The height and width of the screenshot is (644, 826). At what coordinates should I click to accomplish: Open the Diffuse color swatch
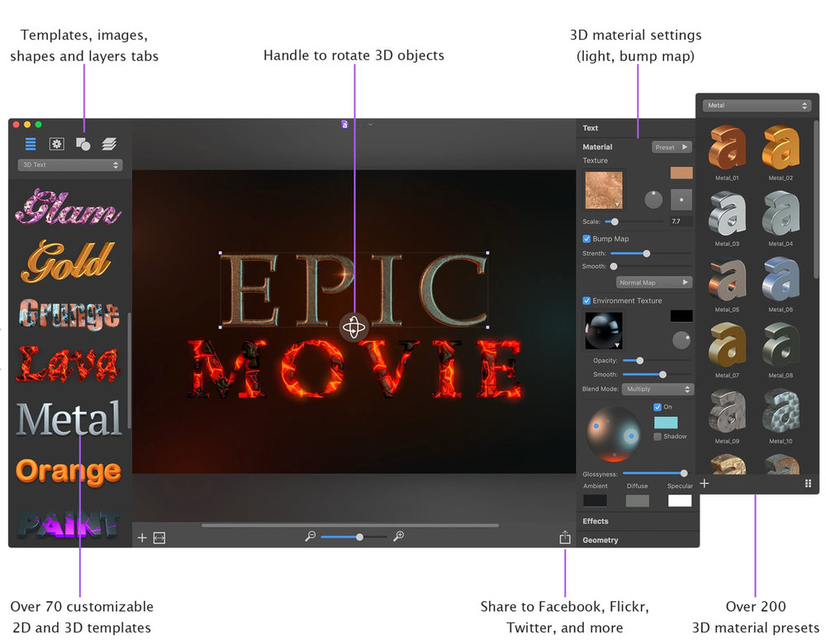[637, 500]
